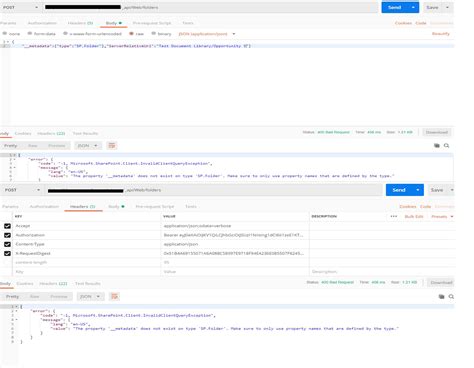Click the search magnifier icon in the lower response pane
Image resolution: width=474 pixels, height=368 pixels.
(x=451, y=296)
